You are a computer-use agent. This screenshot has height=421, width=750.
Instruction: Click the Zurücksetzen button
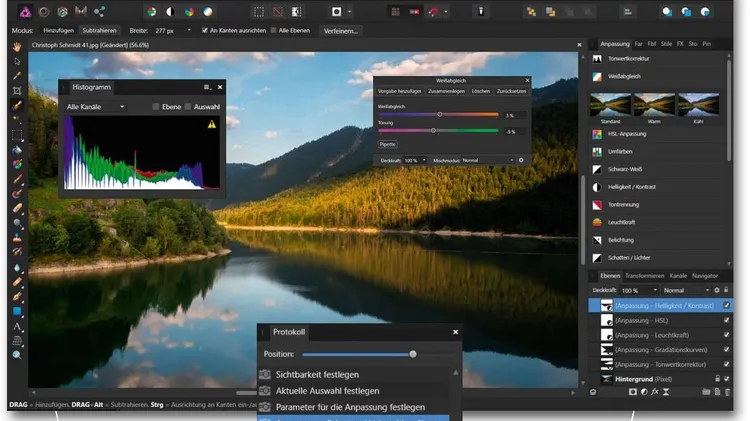point(511,91)
